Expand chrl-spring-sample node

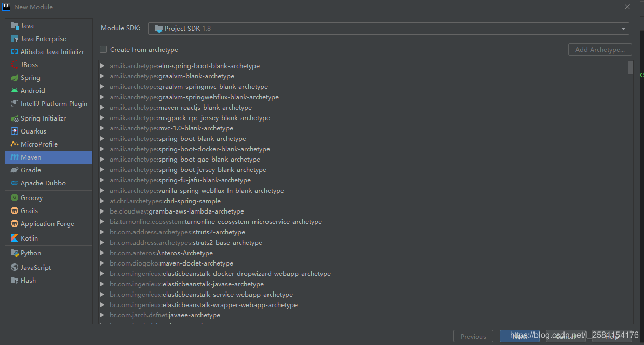click(x=103, y=201)
